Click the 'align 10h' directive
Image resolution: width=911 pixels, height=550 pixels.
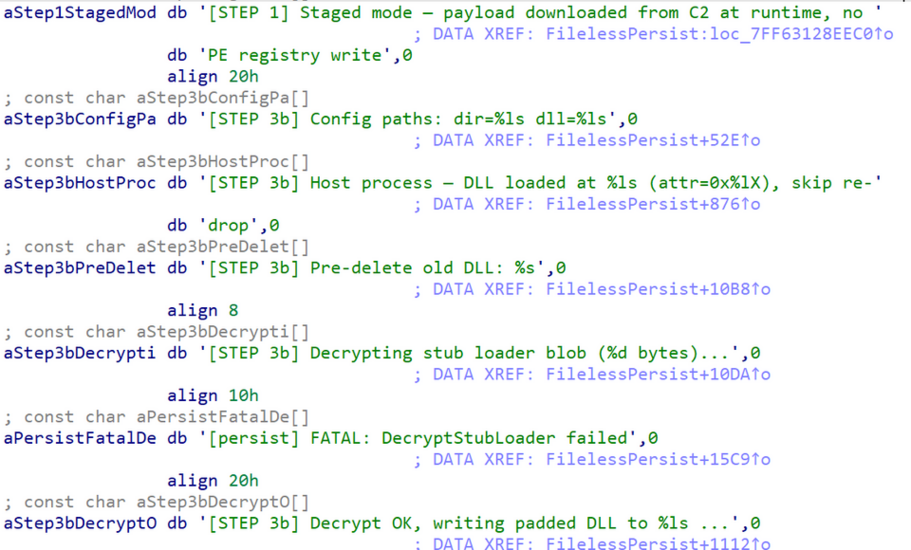213,396
